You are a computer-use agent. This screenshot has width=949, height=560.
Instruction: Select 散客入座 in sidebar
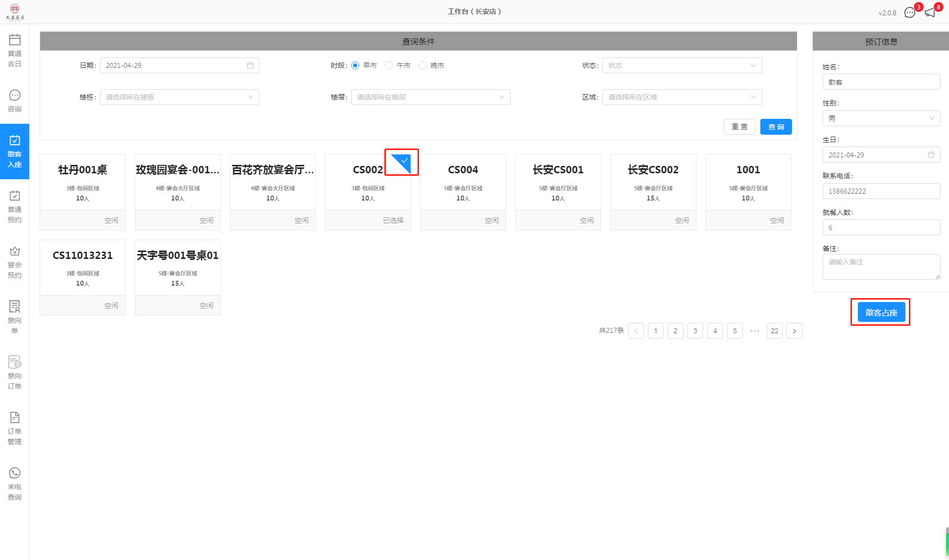coord(14,151)
